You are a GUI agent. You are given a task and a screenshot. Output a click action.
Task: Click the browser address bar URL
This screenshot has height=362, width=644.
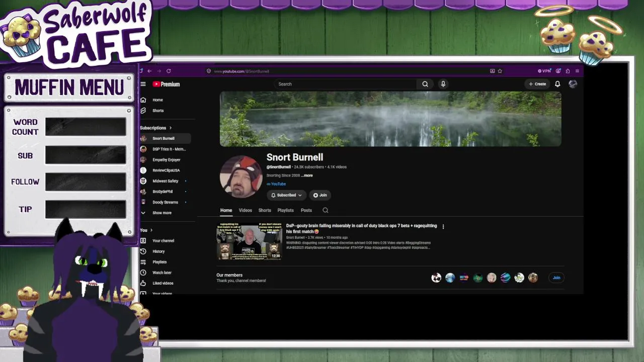(242, 71)
